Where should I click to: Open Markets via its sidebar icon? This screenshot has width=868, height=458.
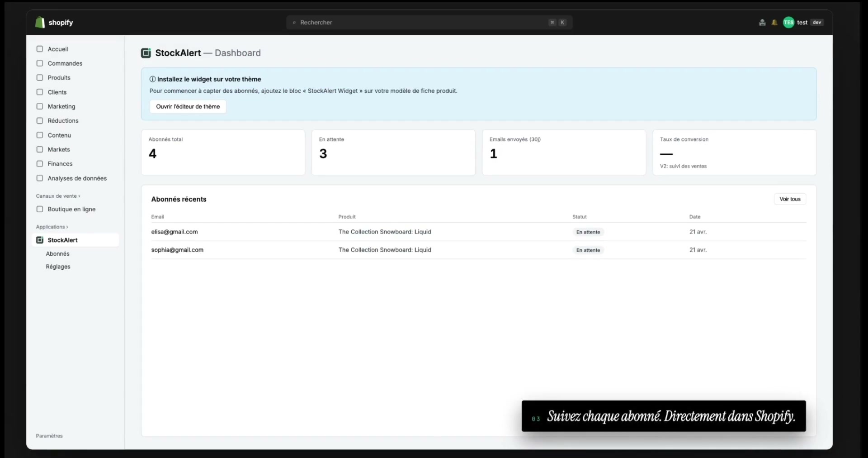[40, 149]
